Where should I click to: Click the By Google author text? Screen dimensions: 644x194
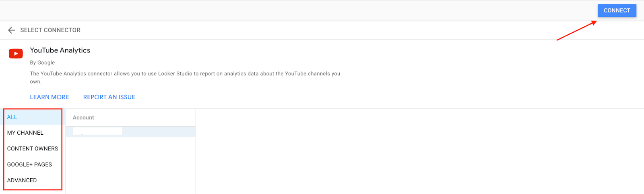tap(42, 63)
